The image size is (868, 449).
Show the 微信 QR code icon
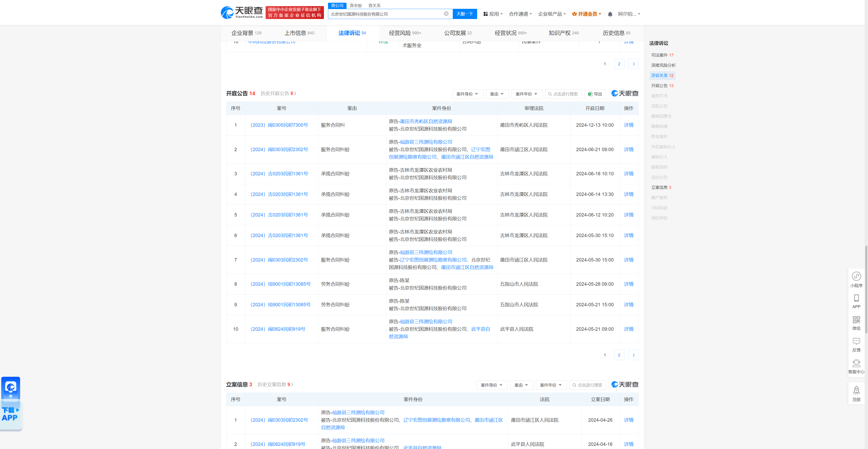[x=856, y=323]
